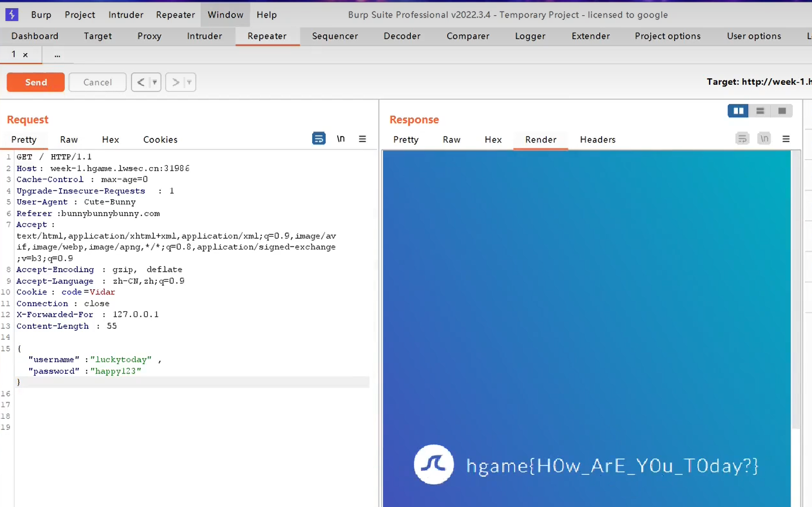
Task: Open the Intruder menu
Action: (126, 15)
